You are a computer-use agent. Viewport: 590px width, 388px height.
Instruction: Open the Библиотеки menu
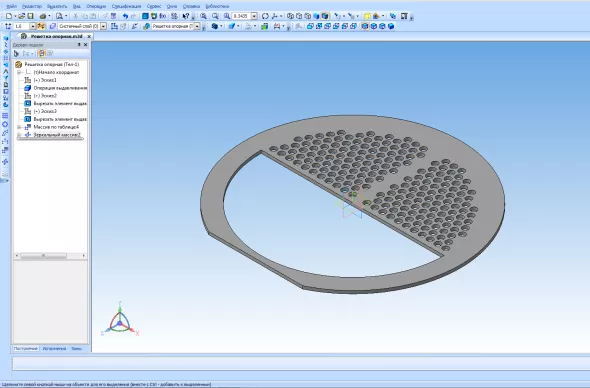tap(217, 6)
